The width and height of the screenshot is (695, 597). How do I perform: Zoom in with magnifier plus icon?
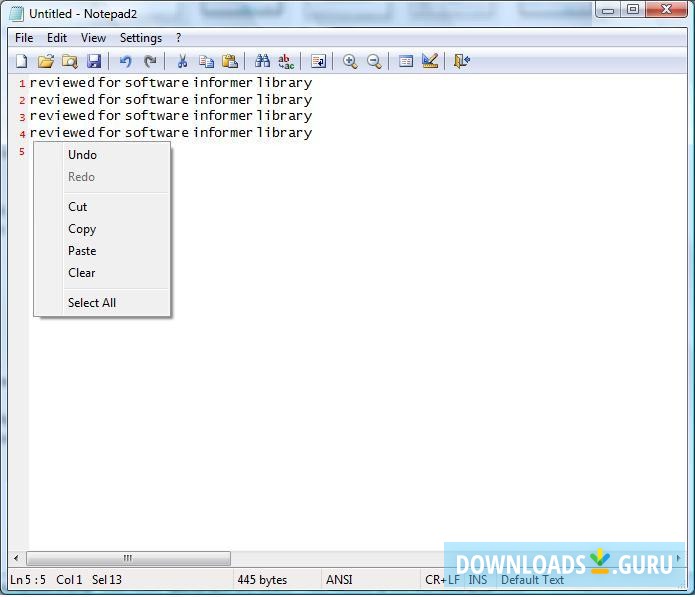coord(350,61)
